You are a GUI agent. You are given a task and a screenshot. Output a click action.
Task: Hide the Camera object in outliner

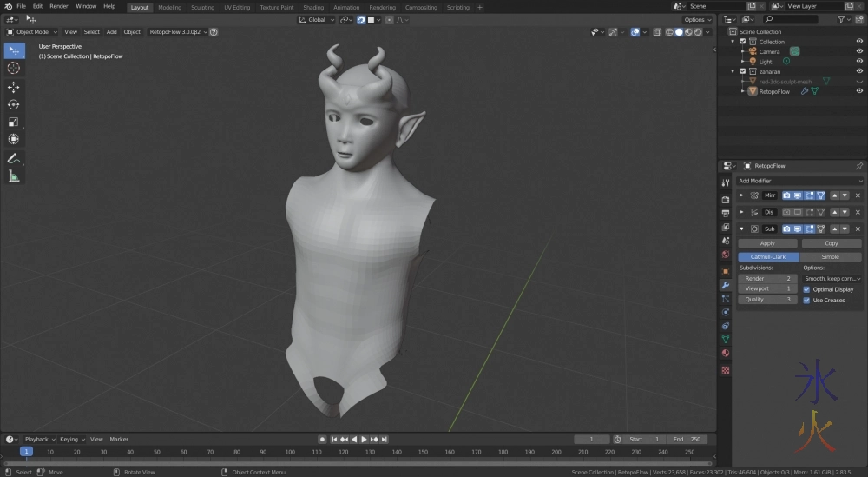[859, 51]
